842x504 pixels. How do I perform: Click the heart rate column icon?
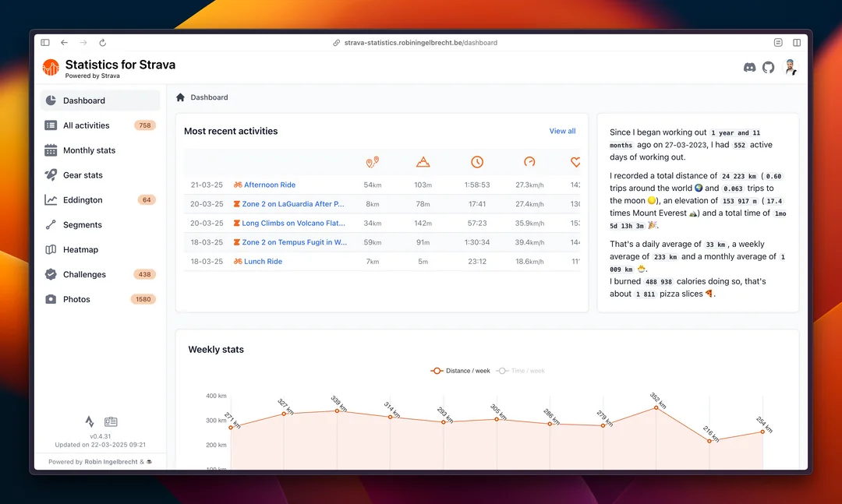(x=575, y=161)
